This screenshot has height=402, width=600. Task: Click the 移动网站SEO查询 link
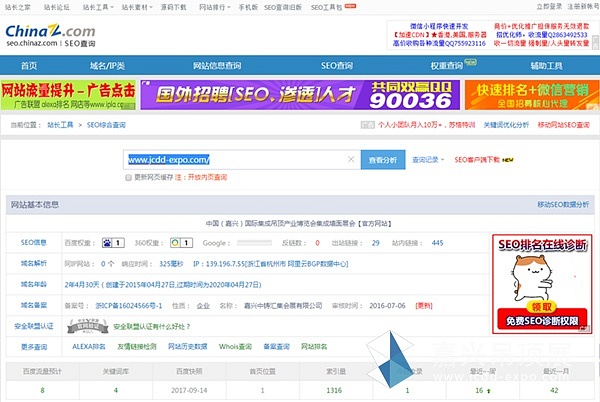[564, 125]
